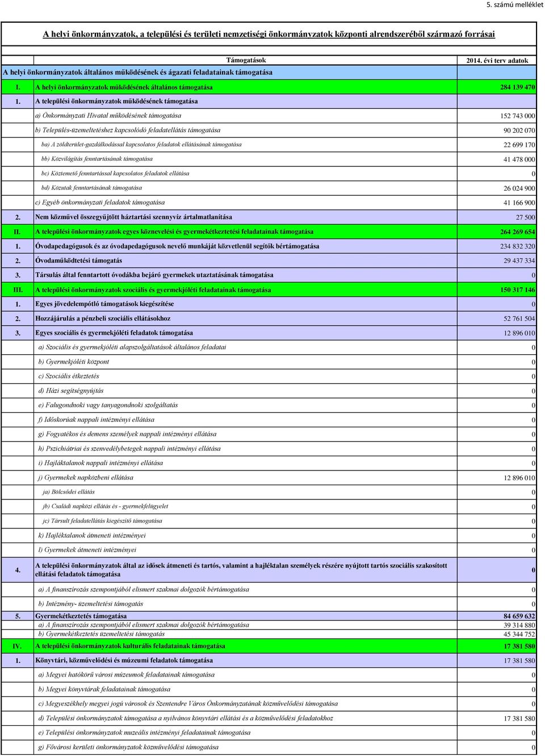Click the '5. számú melléklet' header text

[514, 5]
